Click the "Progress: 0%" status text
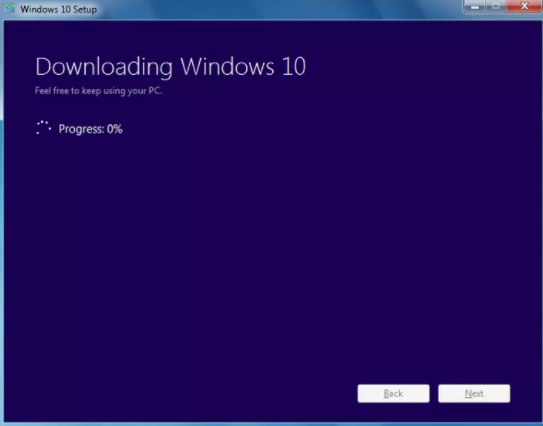The height and width of the screenshot is (426, 543). [90, 129]
